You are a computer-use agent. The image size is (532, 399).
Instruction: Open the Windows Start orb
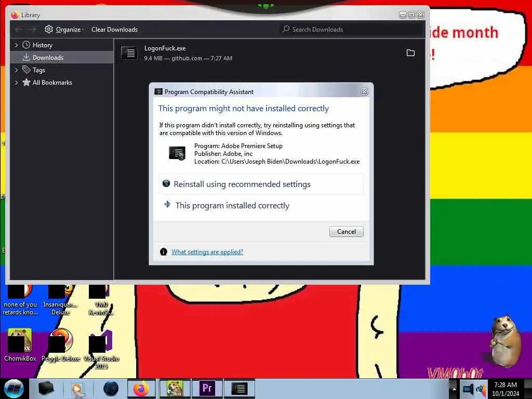[x=14, y=389]
